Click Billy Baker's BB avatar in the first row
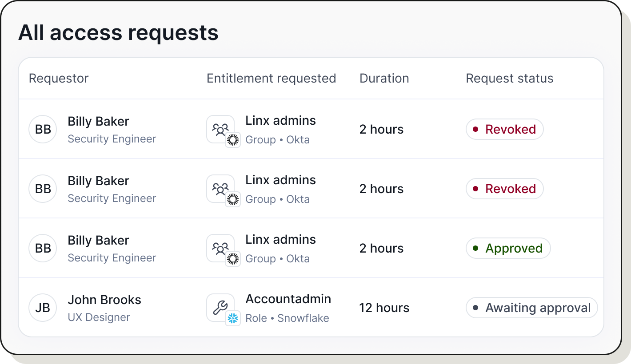 point(43,129)
